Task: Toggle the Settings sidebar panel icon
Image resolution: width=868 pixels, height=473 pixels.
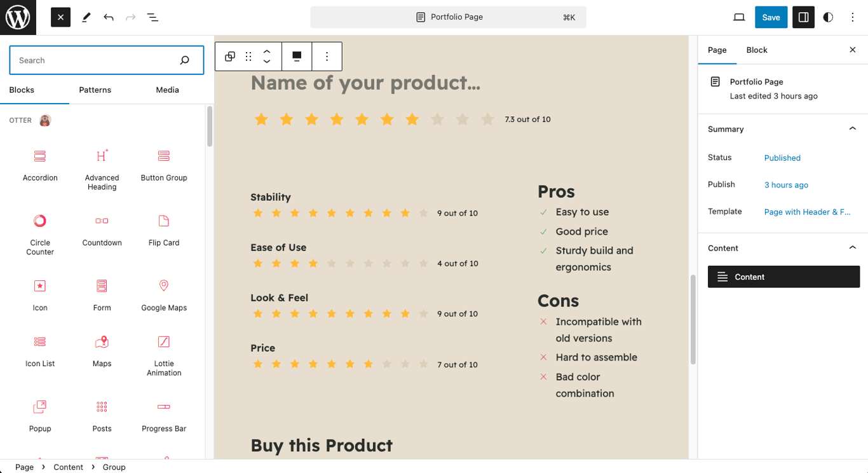Action: click(x=803, y=17)
